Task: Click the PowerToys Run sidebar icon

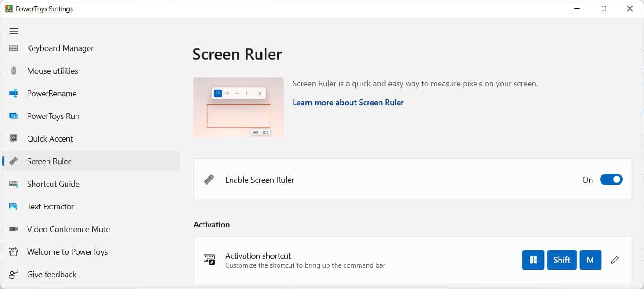Action: pyautogui.click(x=14, y=116)
